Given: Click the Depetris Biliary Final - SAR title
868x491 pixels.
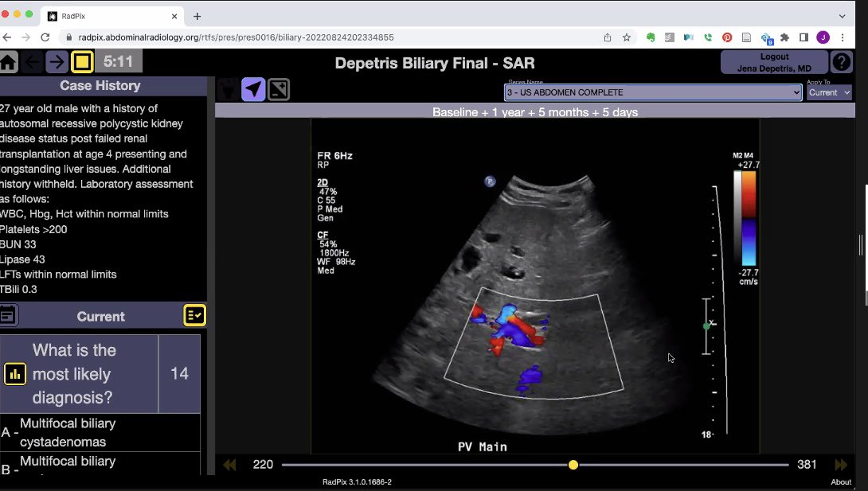Looking at the screenshot, I should 435,63.
